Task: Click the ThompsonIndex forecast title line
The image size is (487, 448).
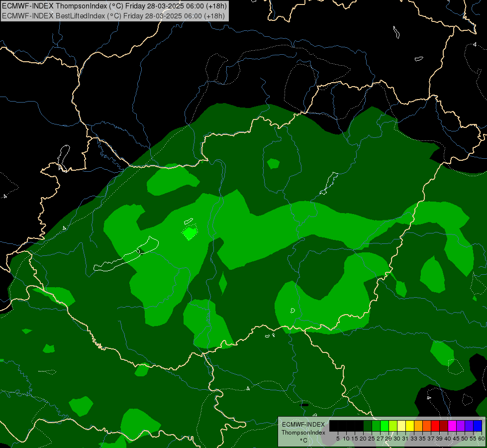Action: pos(114,6)
